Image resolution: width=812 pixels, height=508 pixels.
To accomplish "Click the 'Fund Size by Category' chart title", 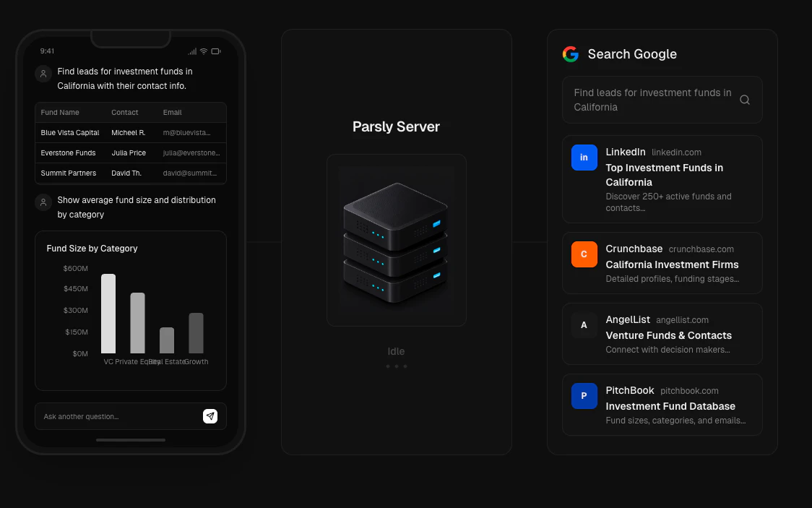I will coord(92,249).
